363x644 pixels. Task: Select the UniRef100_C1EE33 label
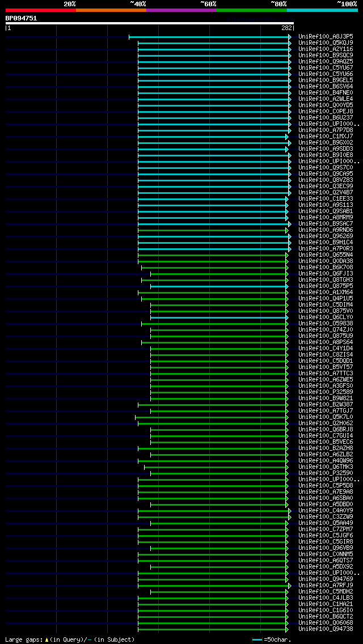tap(326, 199)
